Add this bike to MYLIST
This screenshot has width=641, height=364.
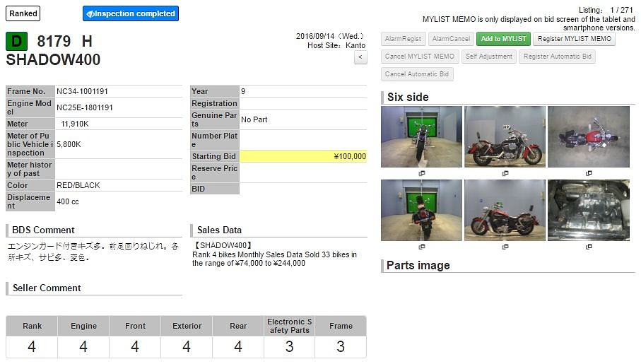tap(503, 39)
